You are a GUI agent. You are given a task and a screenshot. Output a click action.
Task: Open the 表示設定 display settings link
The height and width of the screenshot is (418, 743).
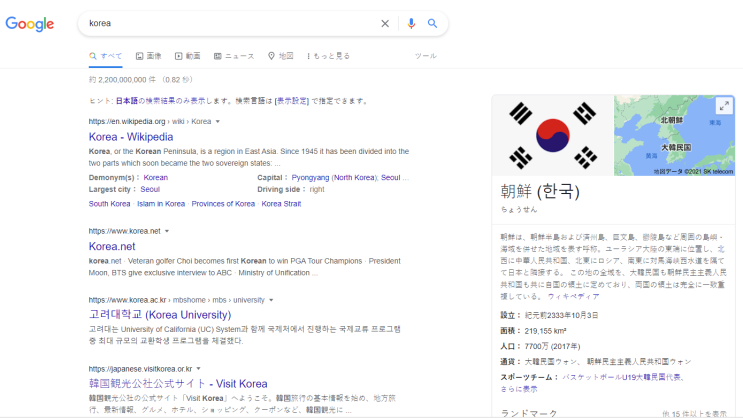click(x=292, y=101)
